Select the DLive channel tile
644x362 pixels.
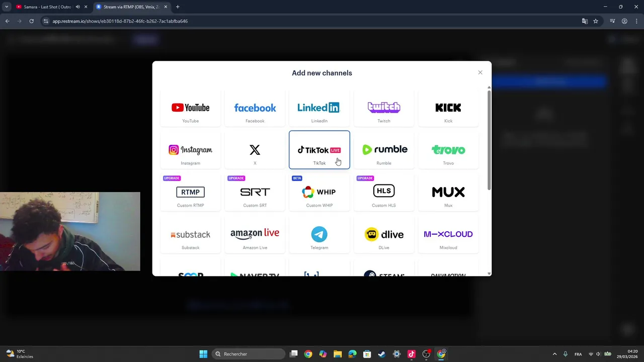(384, 234)
